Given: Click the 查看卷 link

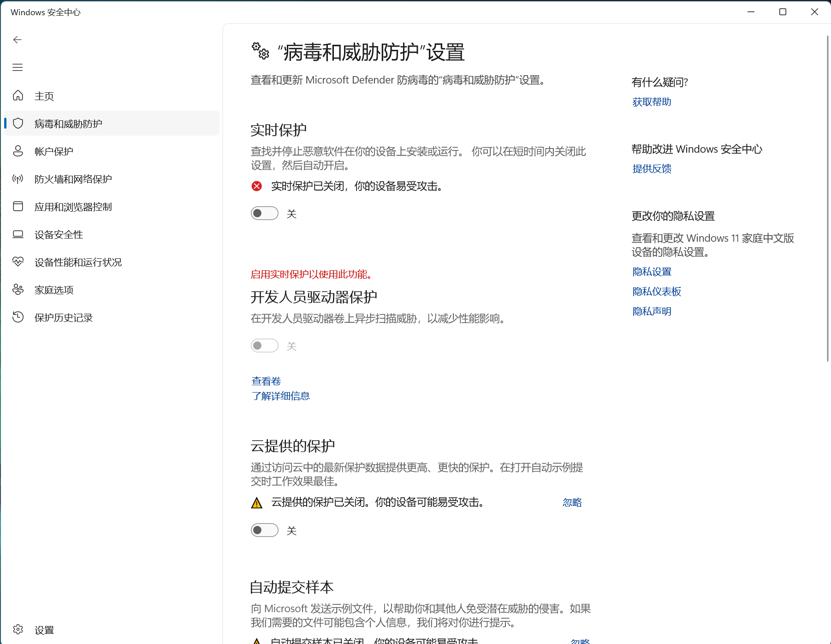Looking at the screenshot, I should click(x=266, y=381).
